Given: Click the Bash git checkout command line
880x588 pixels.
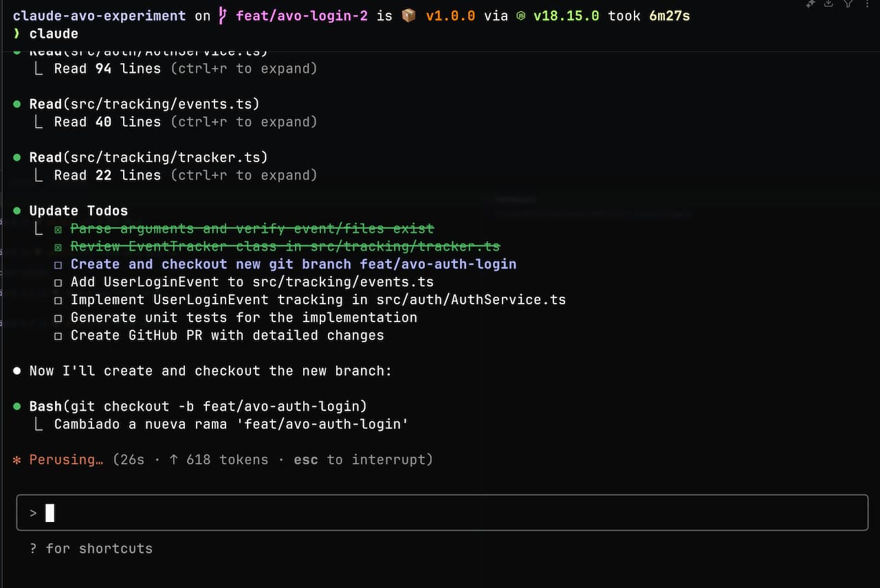Looking at the screenshot, I should 198,407.
